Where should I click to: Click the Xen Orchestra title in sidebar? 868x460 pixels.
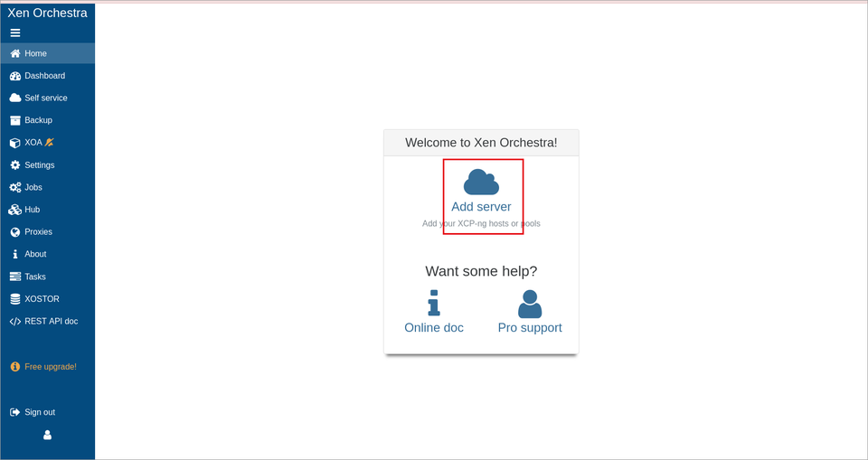(48, 13)
